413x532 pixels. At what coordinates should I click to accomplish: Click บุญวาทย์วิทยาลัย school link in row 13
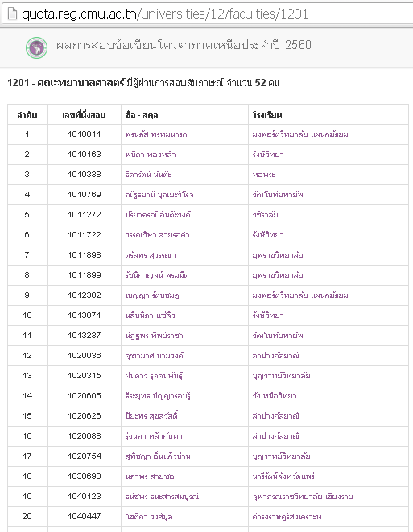(x=281, y=376)
